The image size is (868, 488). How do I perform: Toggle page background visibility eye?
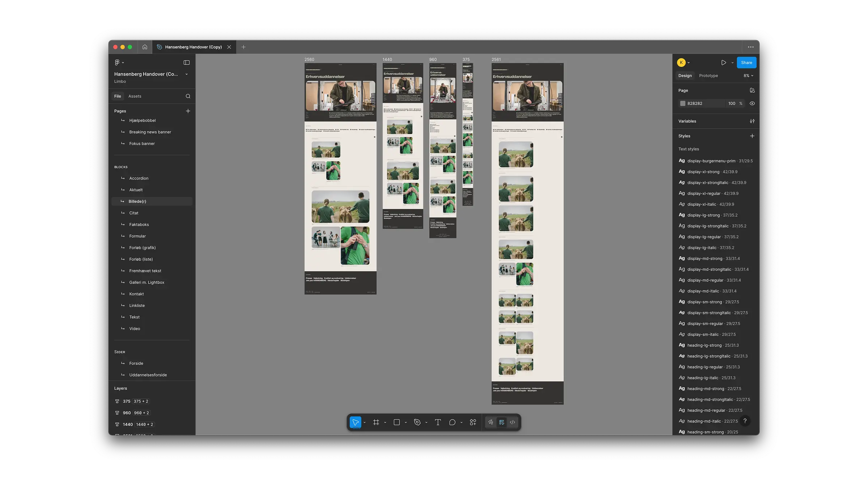(x=752, y=103)
